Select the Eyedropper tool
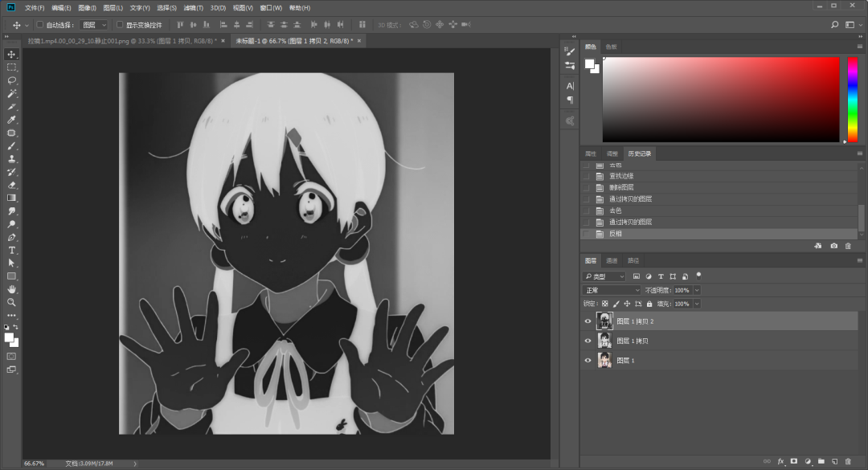Viewport: 868px width, 470px height. pos(11,120)
